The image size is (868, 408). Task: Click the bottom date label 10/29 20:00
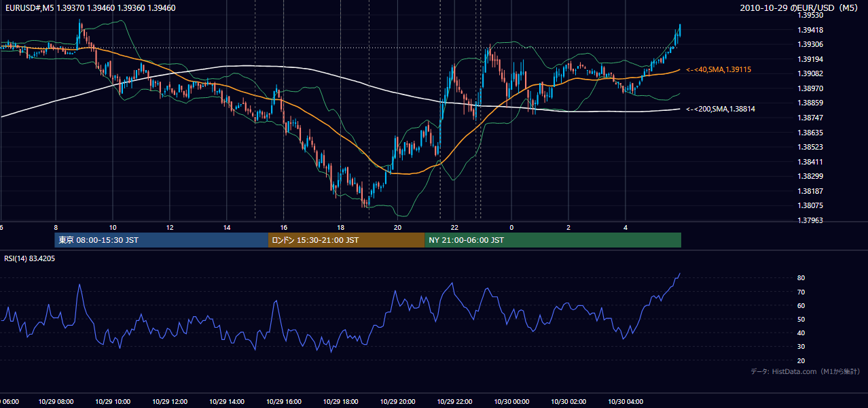pyautogui.click(x=397, y=402)
